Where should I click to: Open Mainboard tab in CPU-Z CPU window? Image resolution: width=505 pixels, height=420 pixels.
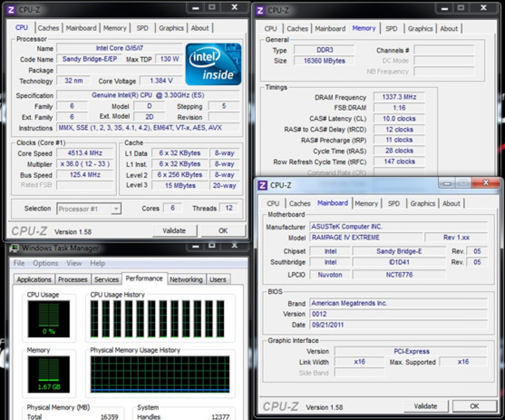point(81,28)
